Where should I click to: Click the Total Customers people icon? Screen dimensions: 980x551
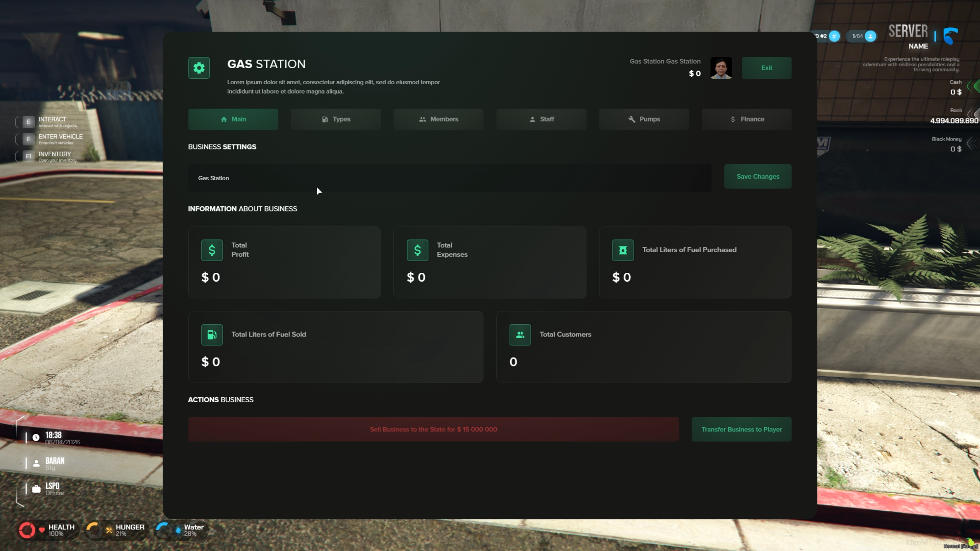520,335
